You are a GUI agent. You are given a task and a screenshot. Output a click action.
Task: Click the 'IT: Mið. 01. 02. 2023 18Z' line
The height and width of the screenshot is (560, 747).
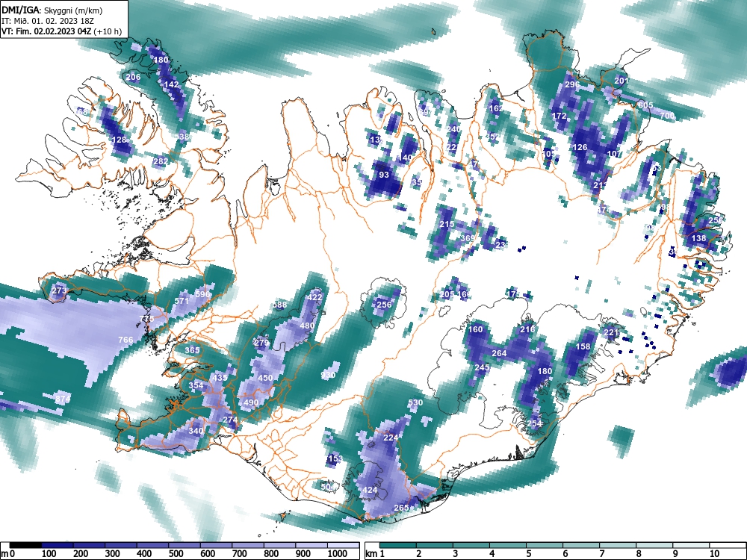pyautogui.click(x=48, y=21)
